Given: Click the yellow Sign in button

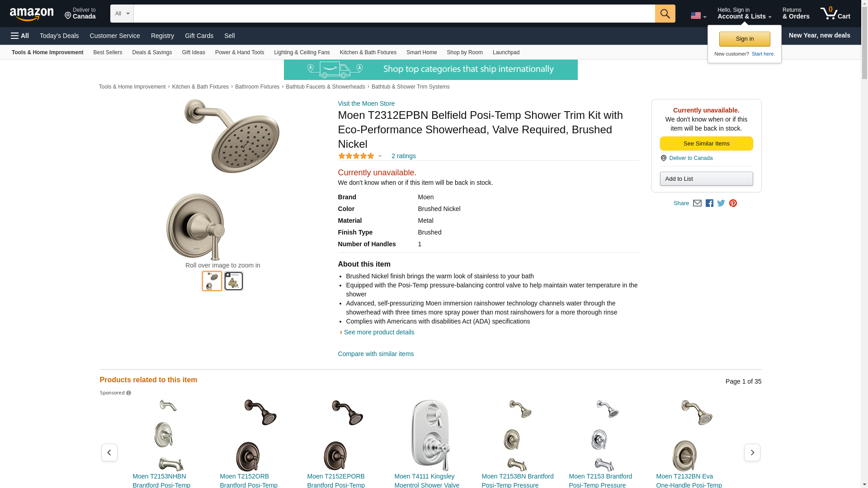Looking at the screenshot, I should (745, 39).
